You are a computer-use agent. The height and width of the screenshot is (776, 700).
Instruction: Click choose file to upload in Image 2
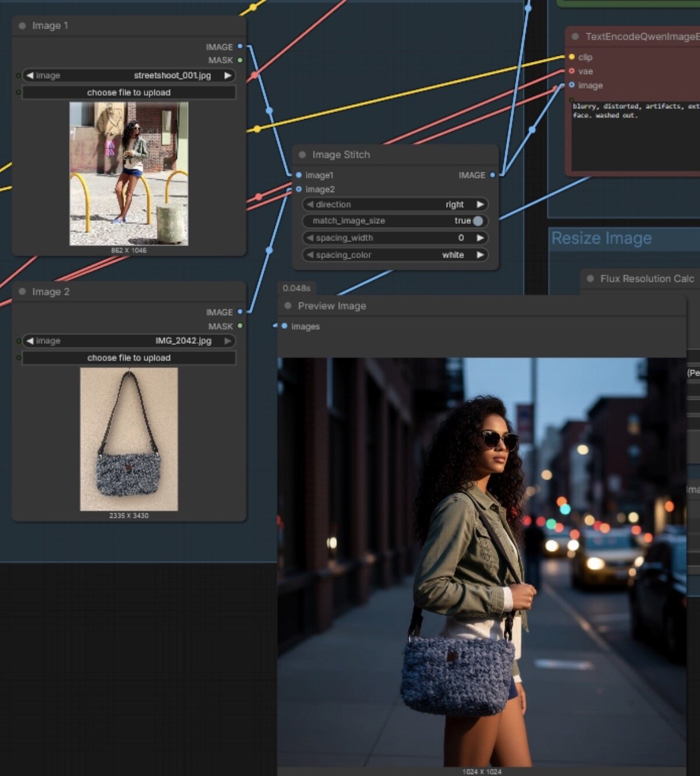(x=129, y=358)
